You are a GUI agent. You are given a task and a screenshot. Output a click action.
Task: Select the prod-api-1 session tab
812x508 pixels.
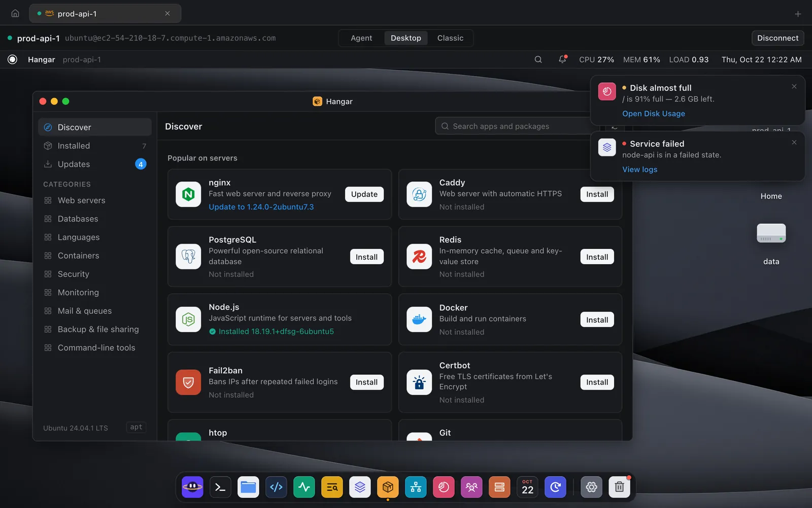[x=105, y=14]
